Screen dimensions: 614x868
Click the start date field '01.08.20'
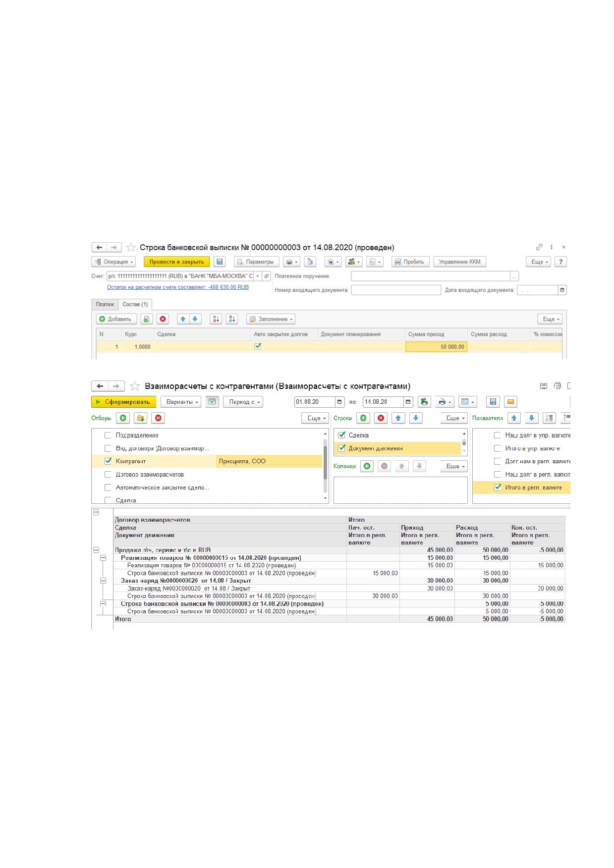click(x=315, y=402)
